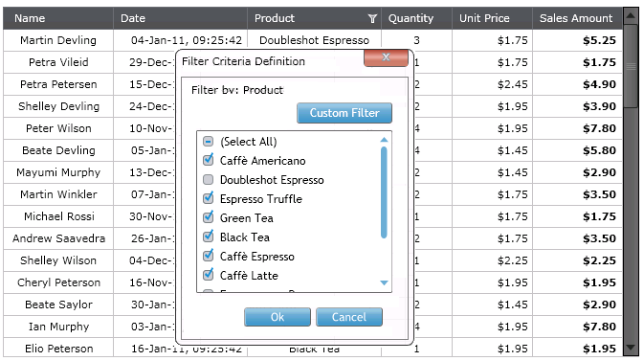Click the grid scroll-down arrow
The image size is (644, 361).
[x=631, y=348]
